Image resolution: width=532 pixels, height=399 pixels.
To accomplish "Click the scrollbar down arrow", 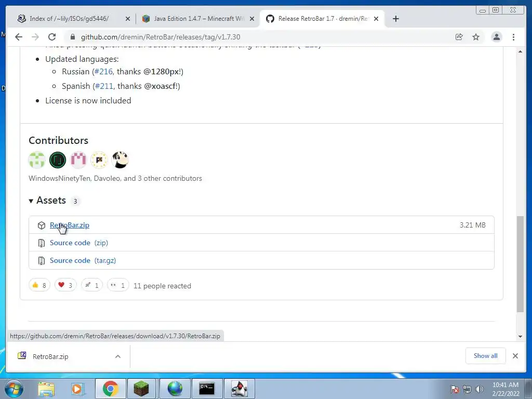I will pos(520,337).
